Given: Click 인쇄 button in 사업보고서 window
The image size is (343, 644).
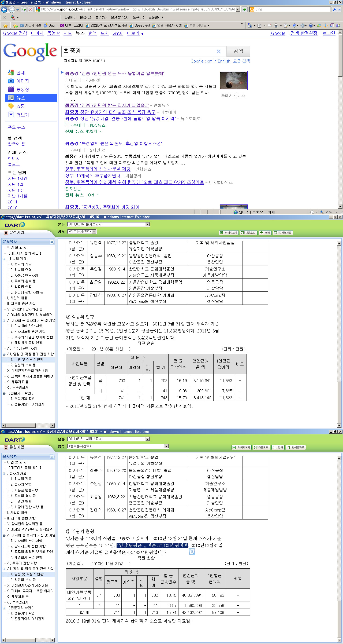Looking at the screenshot, I should tap(278, 447).
